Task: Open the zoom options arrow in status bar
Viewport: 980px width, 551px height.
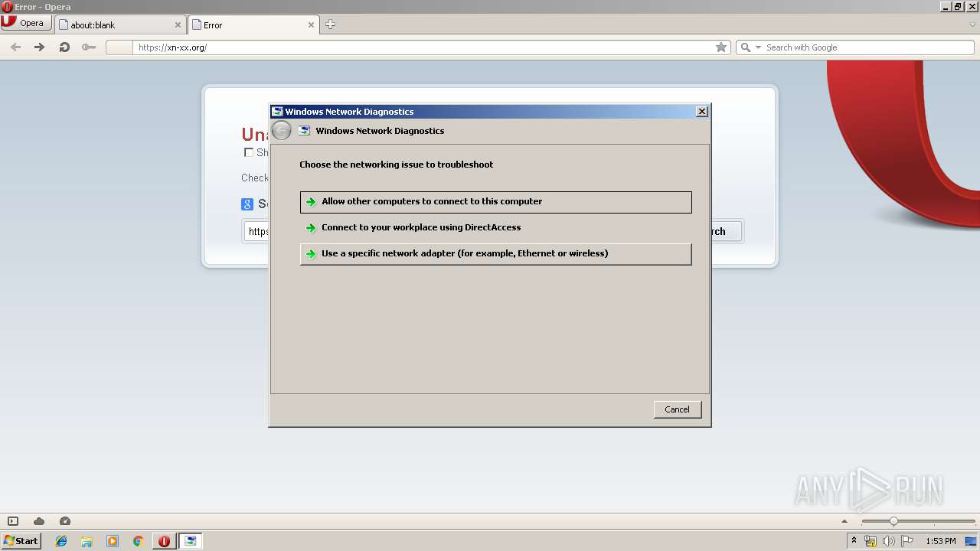Action: pyautogui.click(x=845, y=521)
